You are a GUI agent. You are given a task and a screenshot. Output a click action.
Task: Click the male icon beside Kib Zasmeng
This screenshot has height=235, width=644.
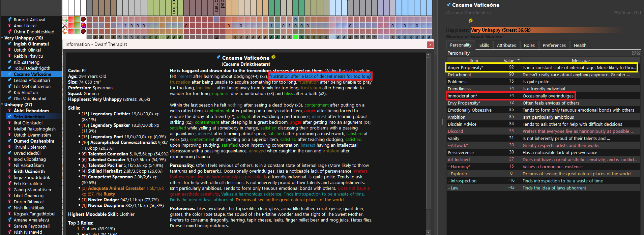pos(10,62)
